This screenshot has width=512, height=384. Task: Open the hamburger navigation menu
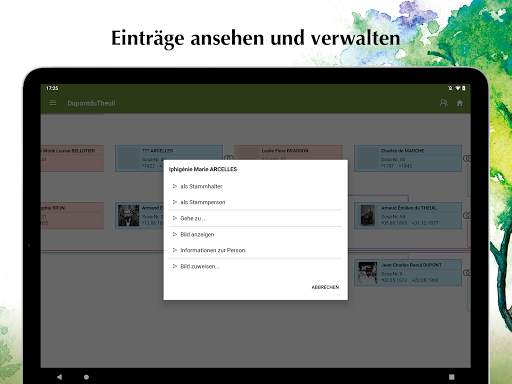click(53, 103)
